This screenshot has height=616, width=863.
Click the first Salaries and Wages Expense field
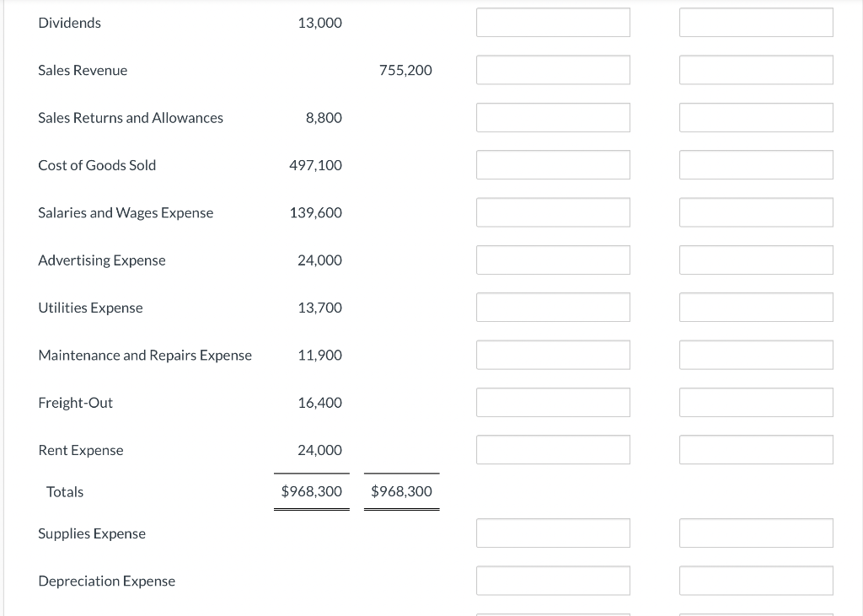coord(553,212)
